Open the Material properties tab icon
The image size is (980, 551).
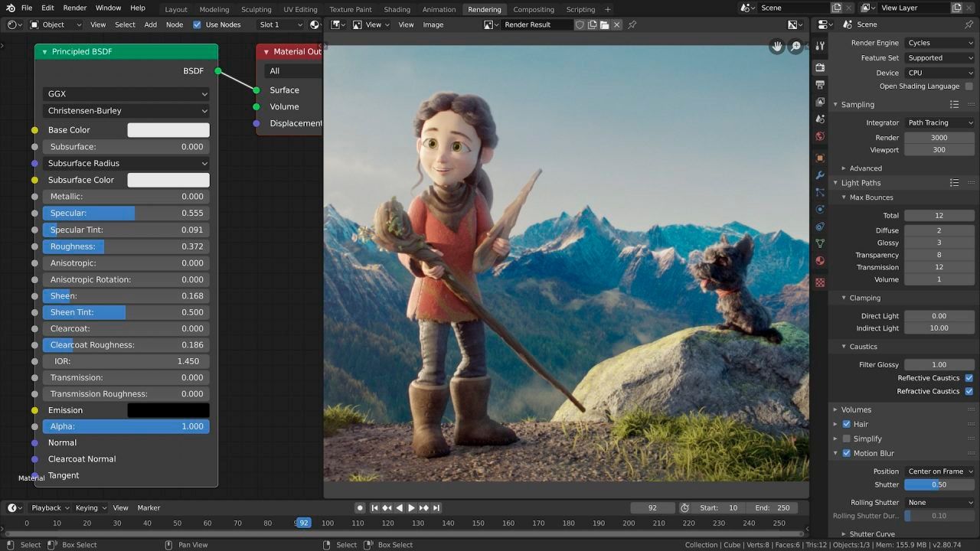(820, 261)
